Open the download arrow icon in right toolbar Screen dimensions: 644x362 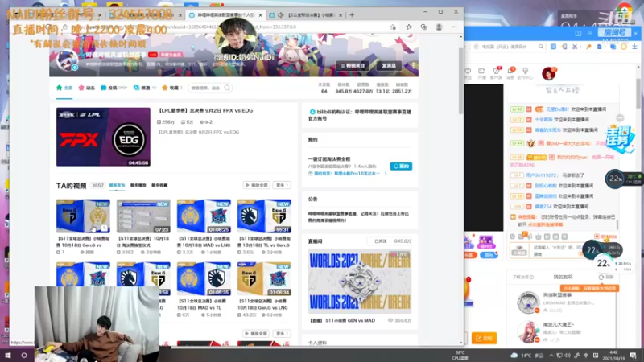point(634,47)
